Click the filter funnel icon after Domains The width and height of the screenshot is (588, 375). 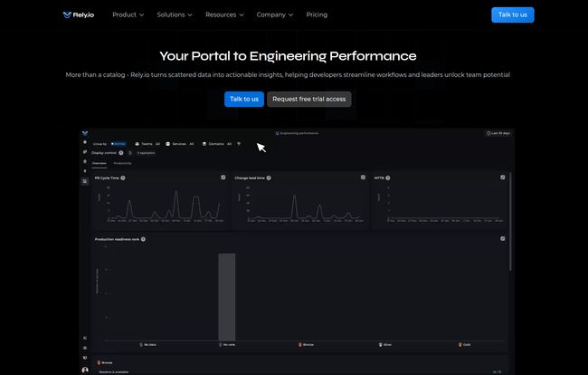pyautogui.click(x=239, y=144)
